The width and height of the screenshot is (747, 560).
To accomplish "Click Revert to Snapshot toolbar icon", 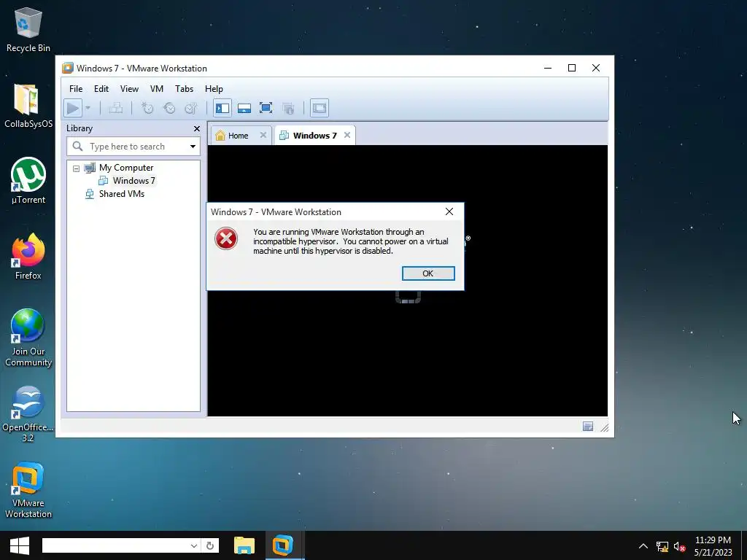I will (169, 108).
